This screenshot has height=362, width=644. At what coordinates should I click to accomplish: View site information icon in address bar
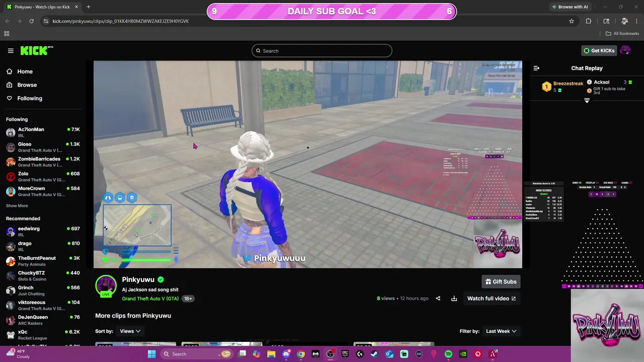[x=46, y=21]
